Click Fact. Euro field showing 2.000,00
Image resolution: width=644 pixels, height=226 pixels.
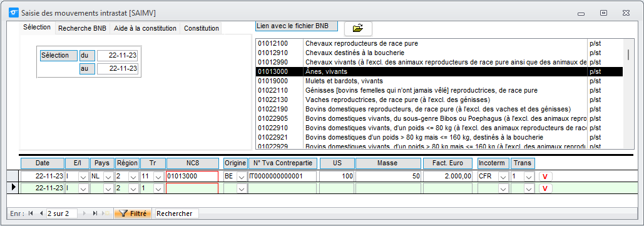tap(447, 177)
